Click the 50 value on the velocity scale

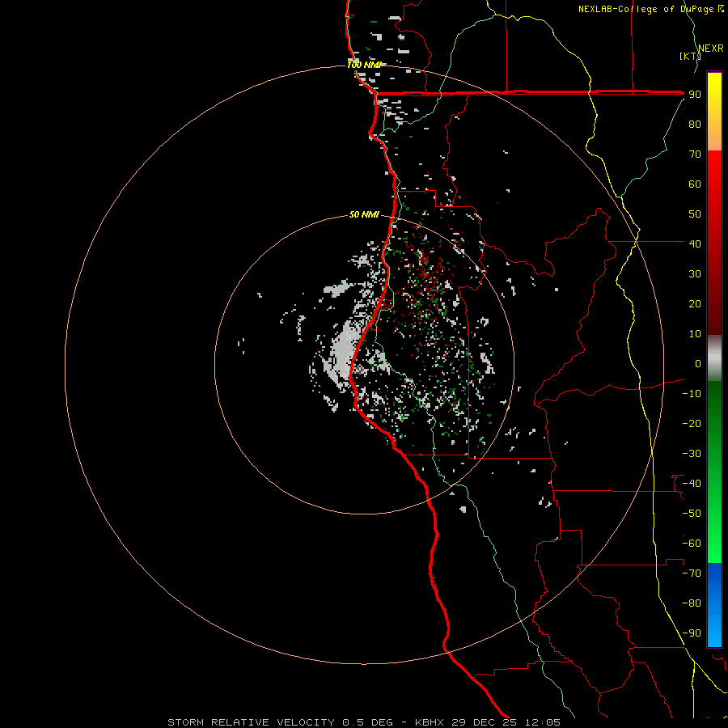click(695, 214)
